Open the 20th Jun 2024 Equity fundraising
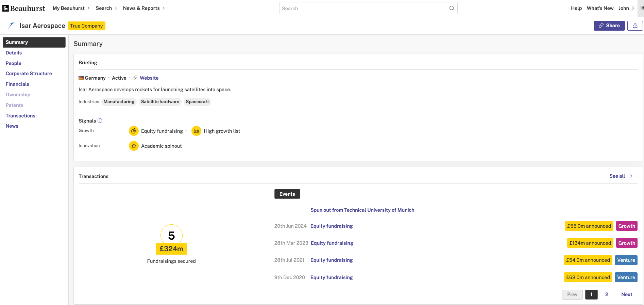This screenshot has height=305, width=644. pyautogui.click(x=332, y=226)
